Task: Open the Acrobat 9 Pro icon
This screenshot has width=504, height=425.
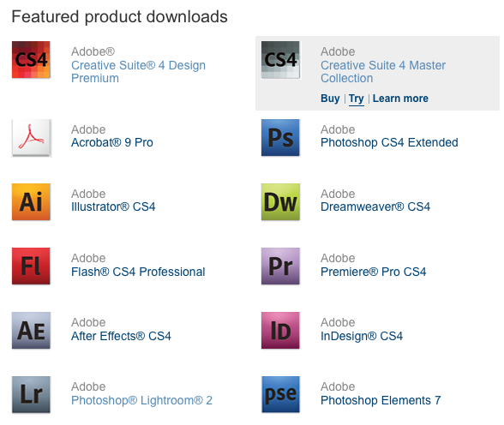Action: pyautogui.click(x=31, y=138)
